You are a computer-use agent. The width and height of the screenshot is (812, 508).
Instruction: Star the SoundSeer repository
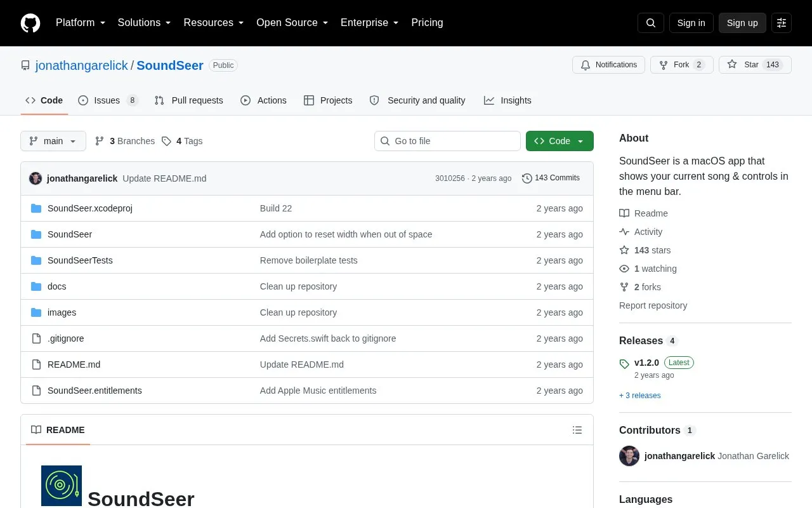pos(755,65)
